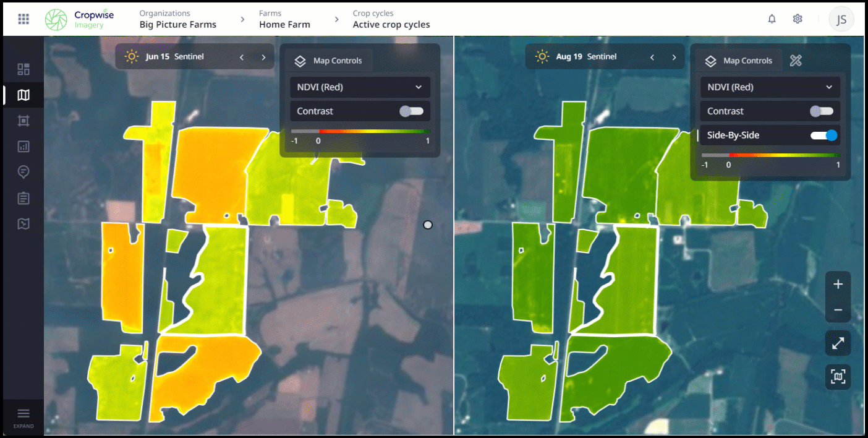Open the chart reports sidebar icon
Viewport: 868px width, 438px height.
coord(23,147)
